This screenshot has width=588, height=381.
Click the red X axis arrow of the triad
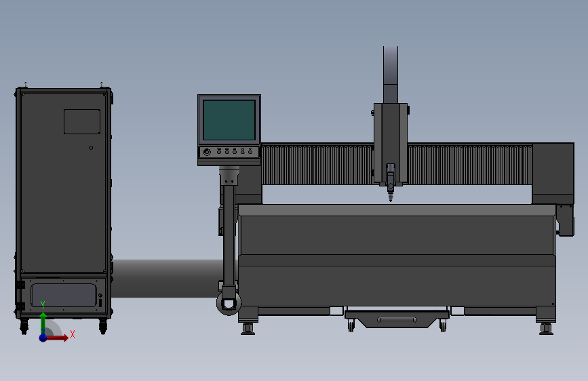[57, 338]
